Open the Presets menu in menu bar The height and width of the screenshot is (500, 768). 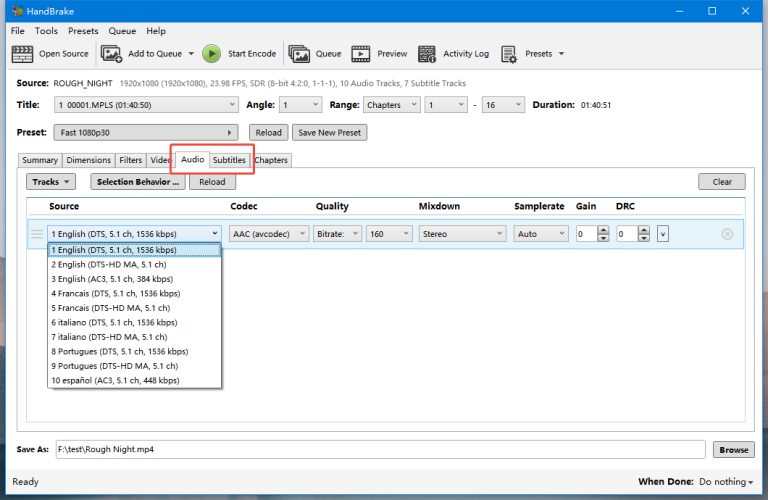(83, 31)
